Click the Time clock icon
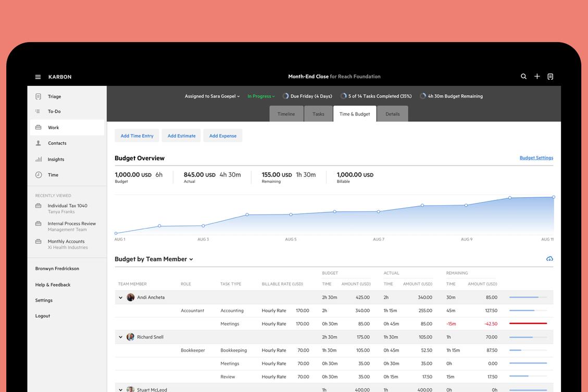Viewport: 588px width, 392px height. pos(38,174)
